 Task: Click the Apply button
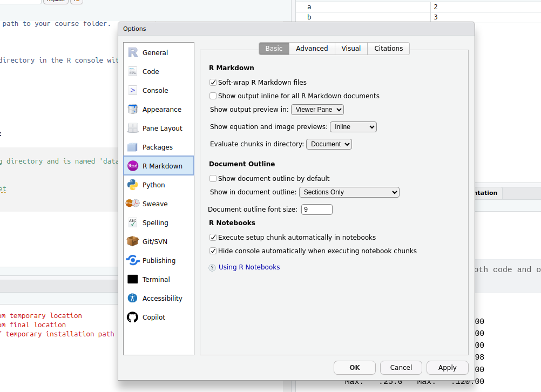[x=447, y=368]
